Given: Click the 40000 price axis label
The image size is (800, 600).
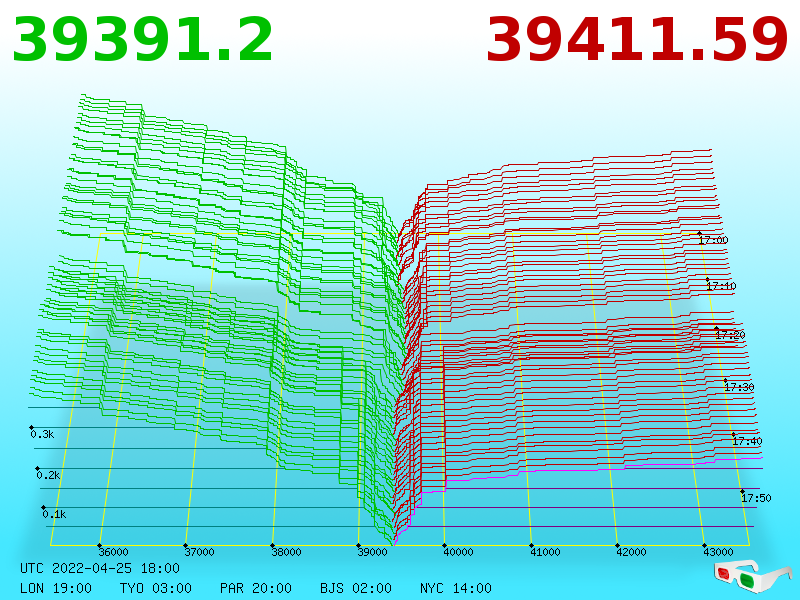Looking at the screenshot, I should (x=458, y=552).
